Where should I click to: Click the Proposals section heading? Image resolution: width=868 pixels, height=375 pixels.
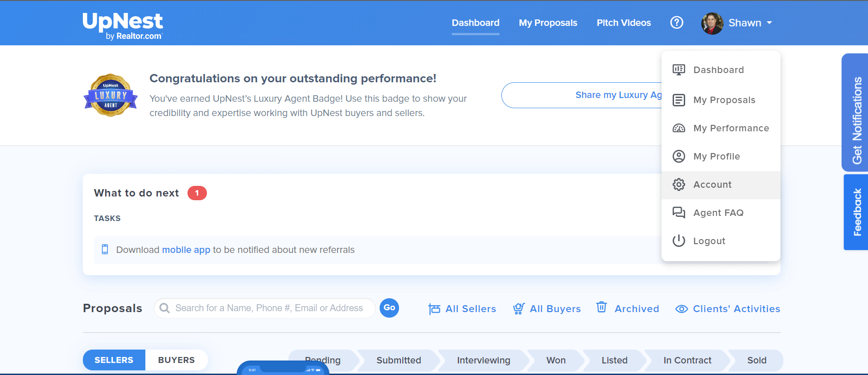tap(112, 308)
